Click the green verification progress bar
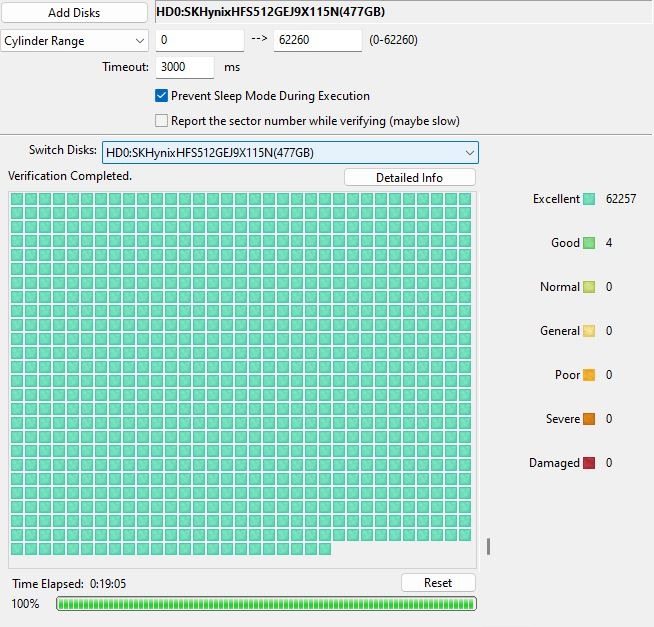654x627 pixels. pyautogui.click(x=266, y=604)
